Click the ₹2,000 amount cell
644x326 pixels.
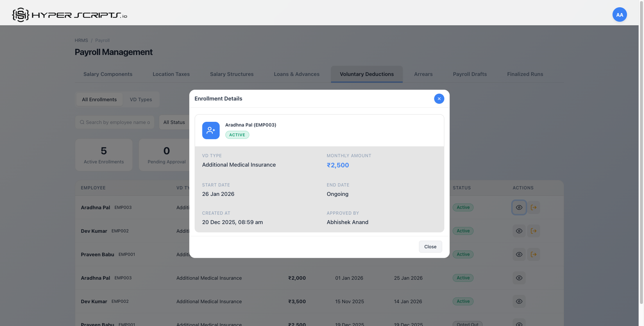click(297, 278)
